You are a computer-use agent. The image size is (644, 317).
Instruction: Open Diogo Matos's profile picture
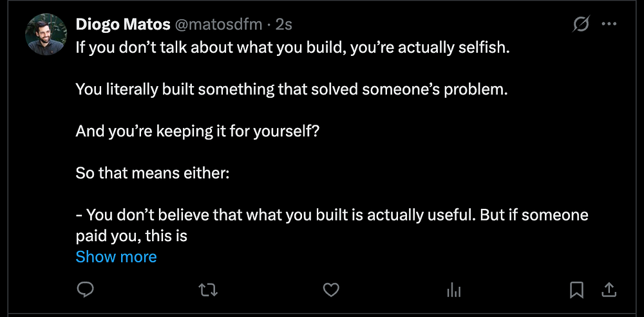pos(46,34)
